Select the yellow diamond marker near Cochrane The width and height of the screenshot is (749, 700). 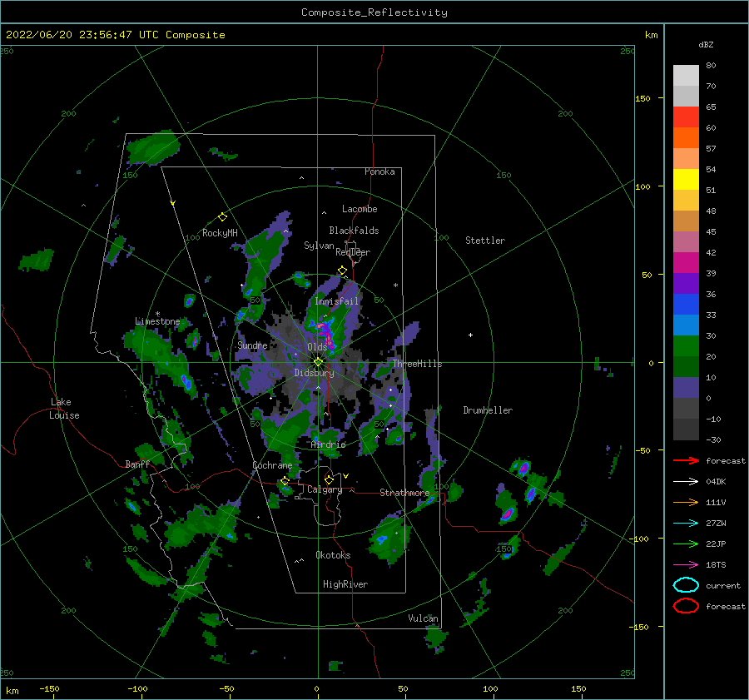[285, 481]
